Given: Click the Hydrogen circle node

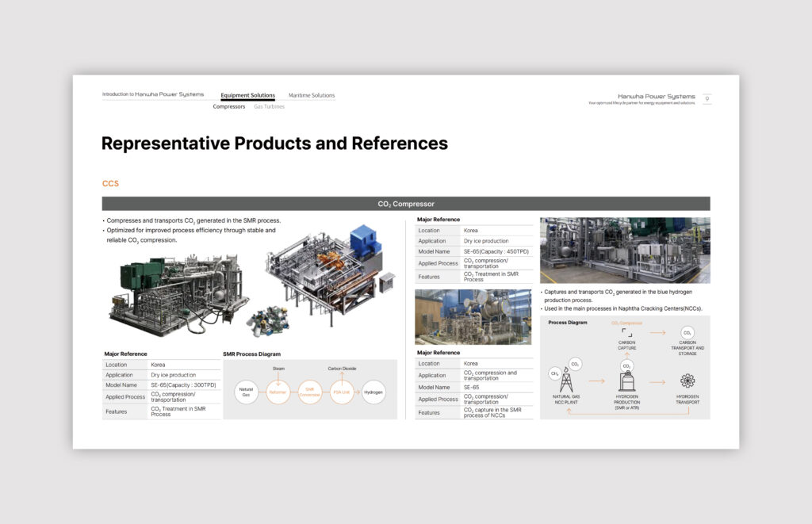Looking at the screenshot, I should [373, 392].
